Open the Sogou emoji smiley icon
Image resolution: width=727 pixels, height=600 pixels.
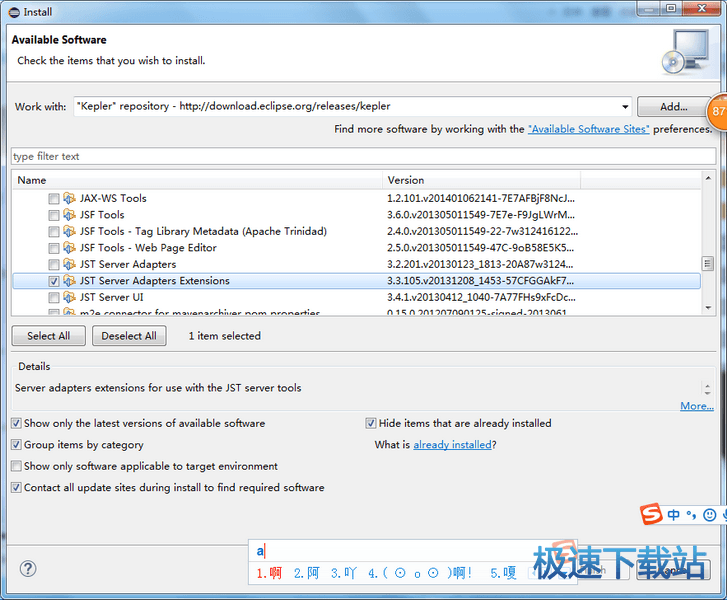coord(709,515)
